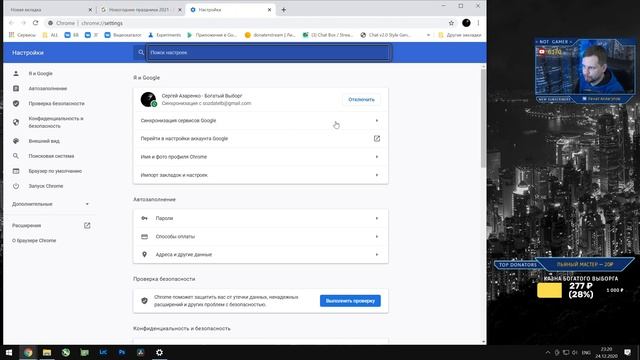This screenshot has width=640, height=360.
Task: Close the Новогодние праздники tab
Action: pyautogui.click(x=180, y=10)
